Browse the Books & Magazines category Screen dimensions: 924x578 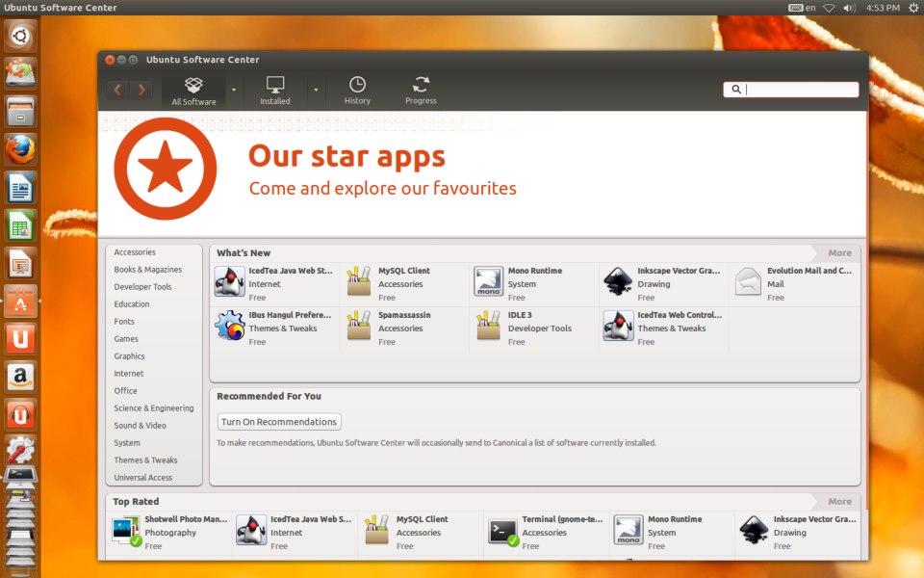[148, 270]
